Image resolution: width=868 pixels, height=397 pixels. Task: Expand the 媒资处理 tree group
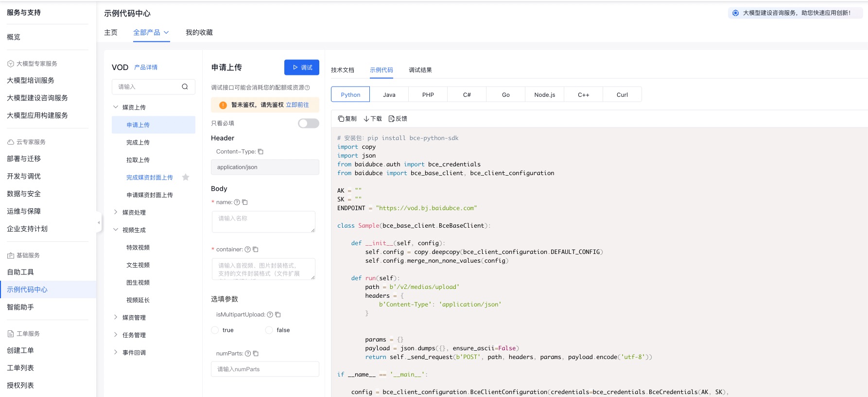116,212
